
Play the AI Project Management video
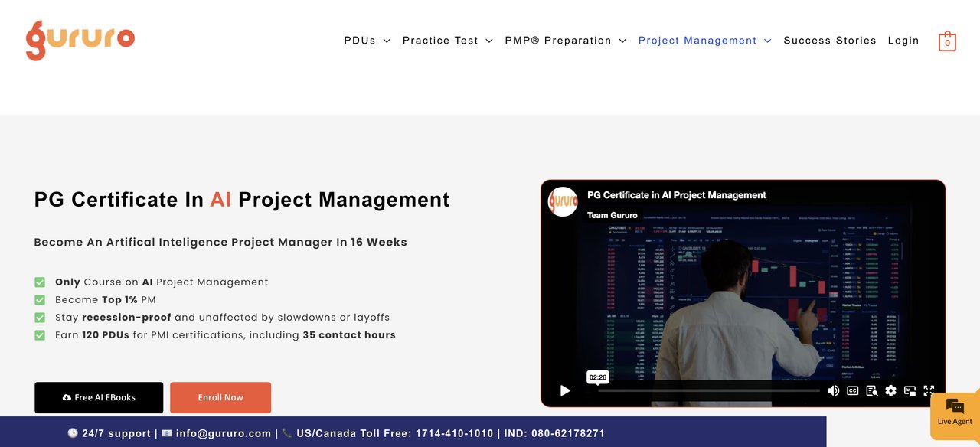pos(565,391)
